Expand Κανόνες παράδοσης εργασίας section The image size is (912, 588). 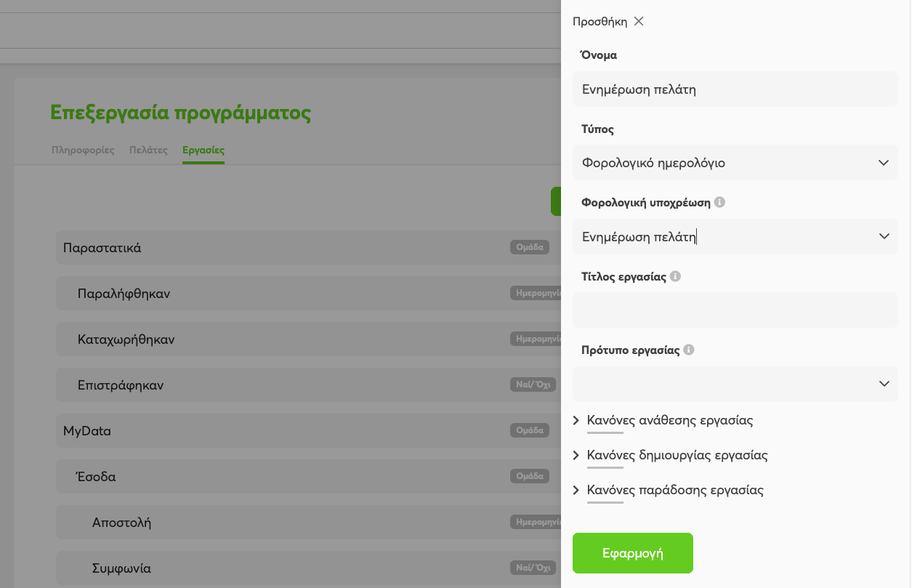point(674,490)
